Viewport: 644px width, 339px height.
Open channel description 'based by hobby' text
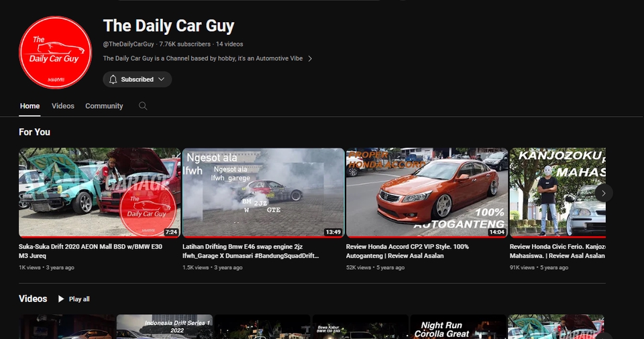(x=203, y=58)
